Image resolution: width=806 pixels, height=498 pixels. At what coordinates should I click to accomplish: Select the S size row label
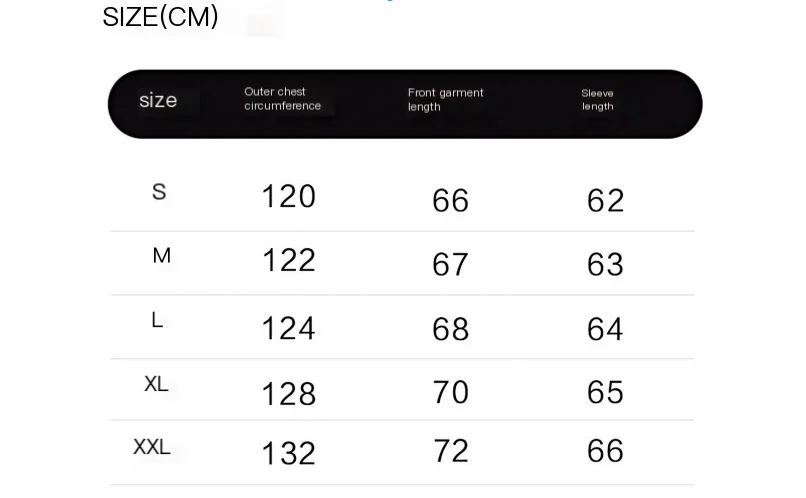click(159, 192)
